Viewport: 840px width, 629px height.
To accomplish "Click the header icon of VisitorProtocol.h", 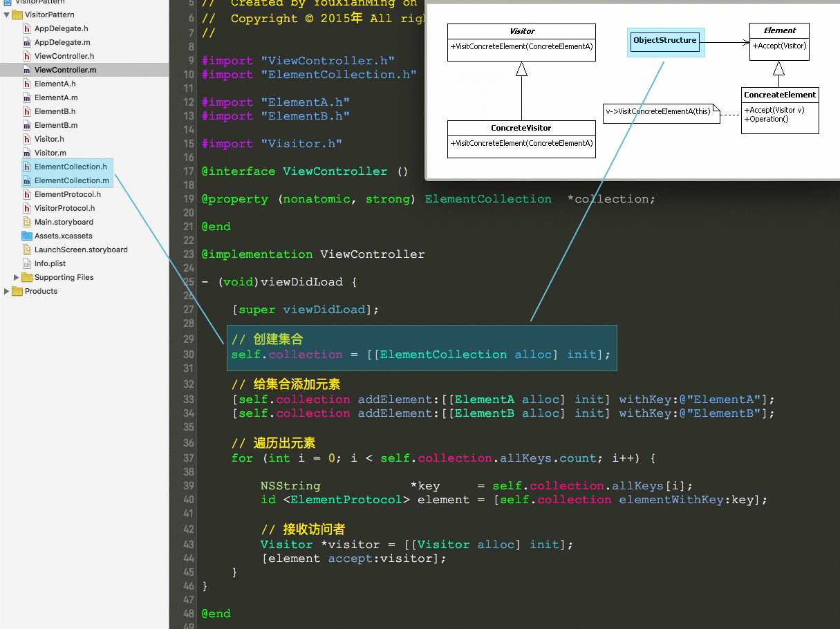I will pyautogui.click(x=27, y=208).
